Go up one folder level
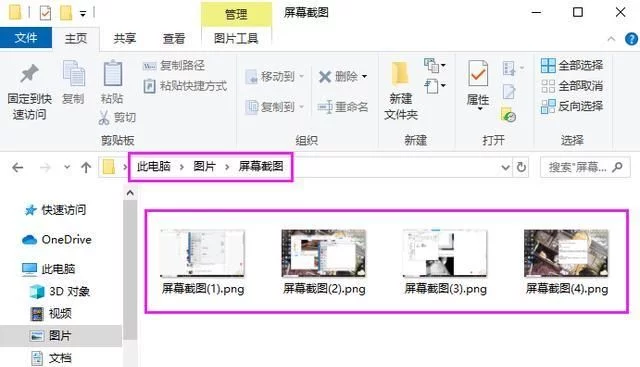Viewport: 640px width, 367px height. click(x=86, y=167)
